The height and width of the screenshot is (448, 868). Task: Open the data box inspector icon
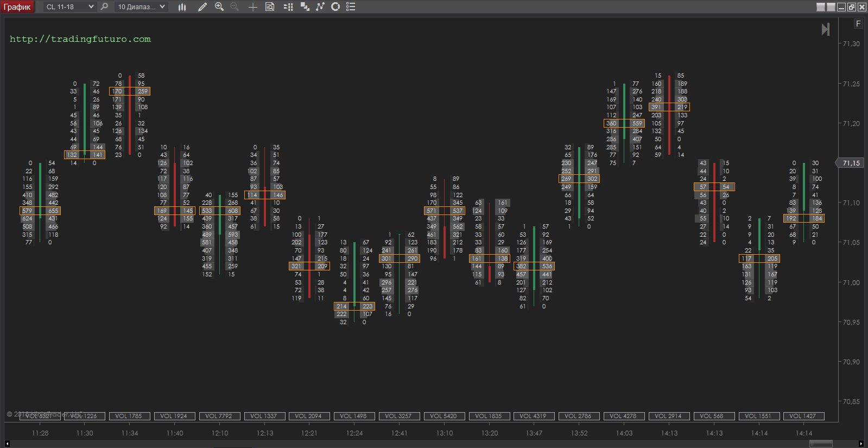pyautogui.click(x=270, y=7)
